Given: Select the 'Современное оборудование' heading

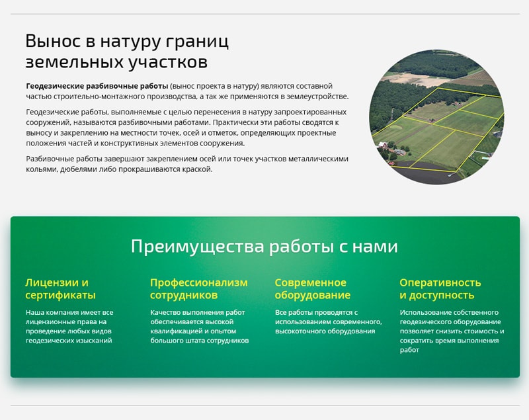Looking at the screenshot, I should (312, 289).
